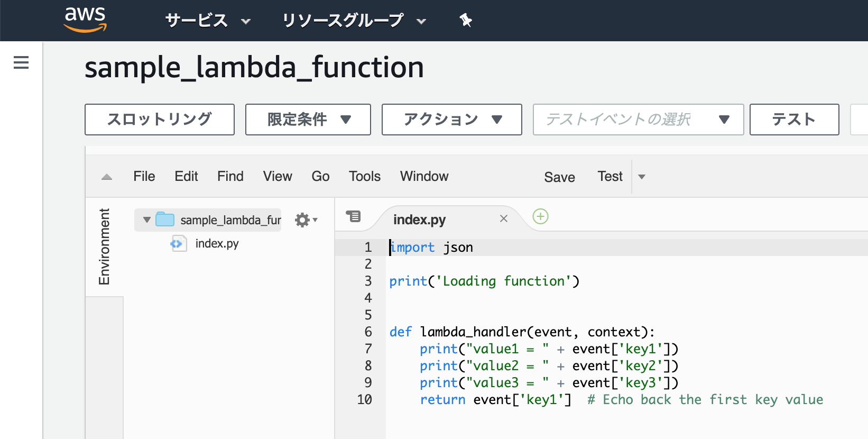Open the 限定条件 dropdown
This screenshot has height=439, width=868.
(x=308, y=120)
